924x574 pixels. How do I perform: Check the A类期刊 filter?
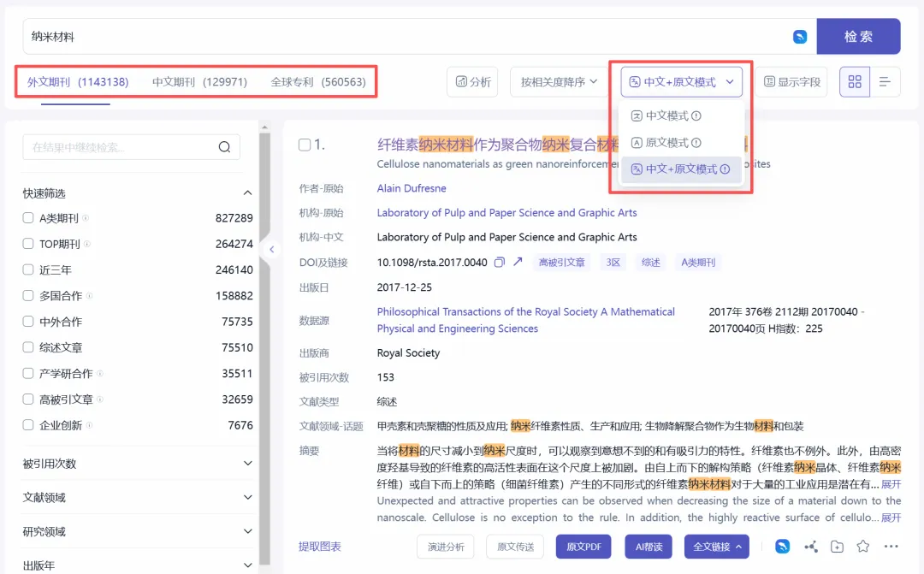tap(27, 218)
